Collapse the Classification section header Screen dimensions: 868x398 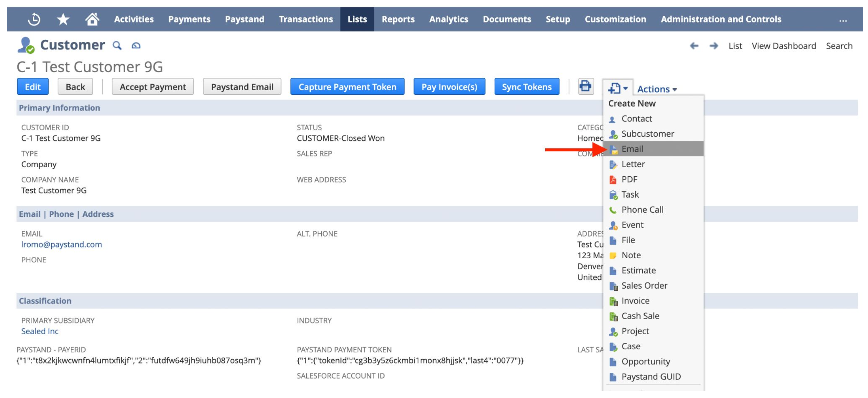(x=45, y=301)
